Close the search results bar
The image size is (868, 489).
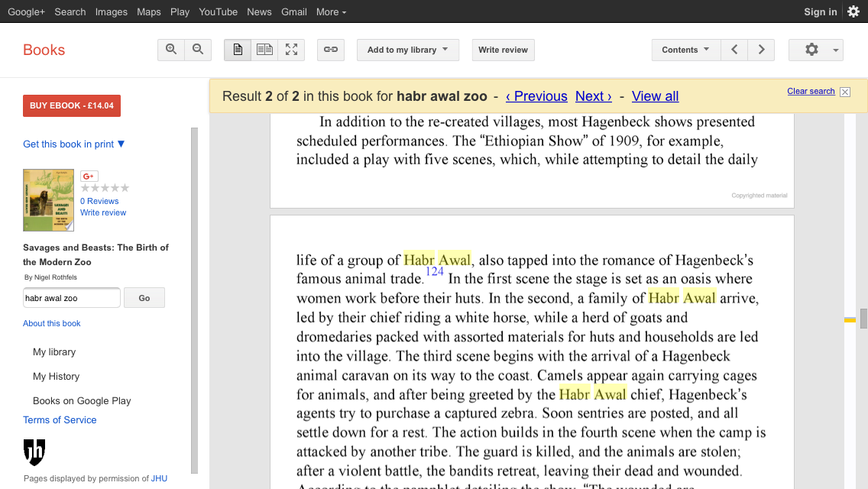click(x=845, y=92)
